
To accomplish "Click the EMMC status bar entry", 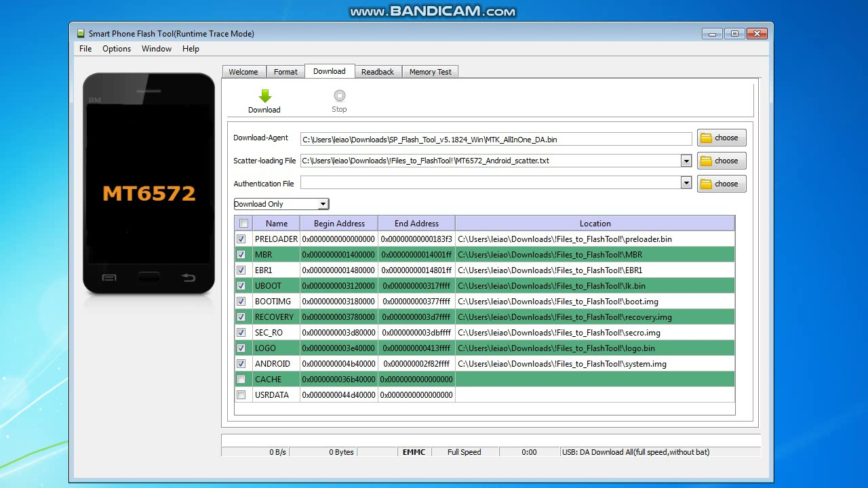I will click(414, 452).
